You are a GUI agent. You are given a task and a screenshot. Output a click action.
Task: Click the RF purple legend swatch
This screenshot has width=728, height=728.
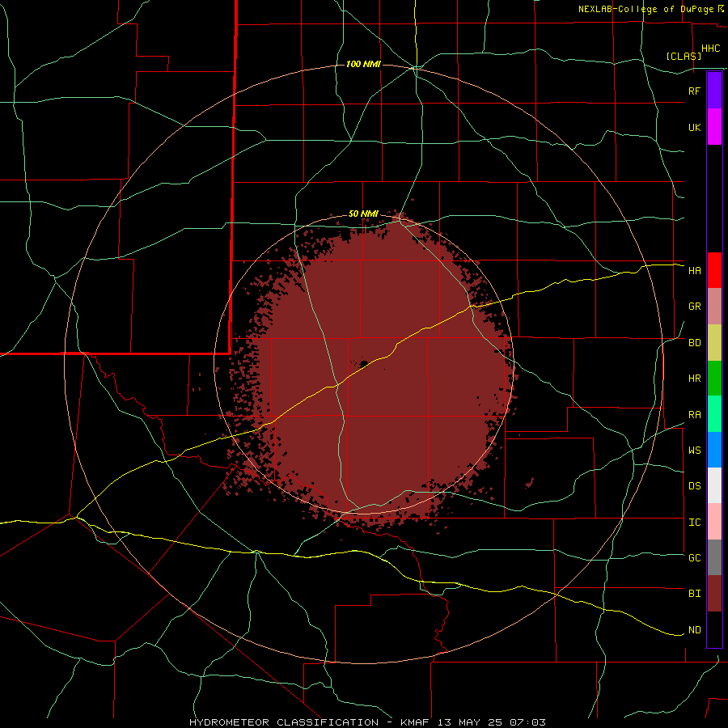[x=714, y=90]
